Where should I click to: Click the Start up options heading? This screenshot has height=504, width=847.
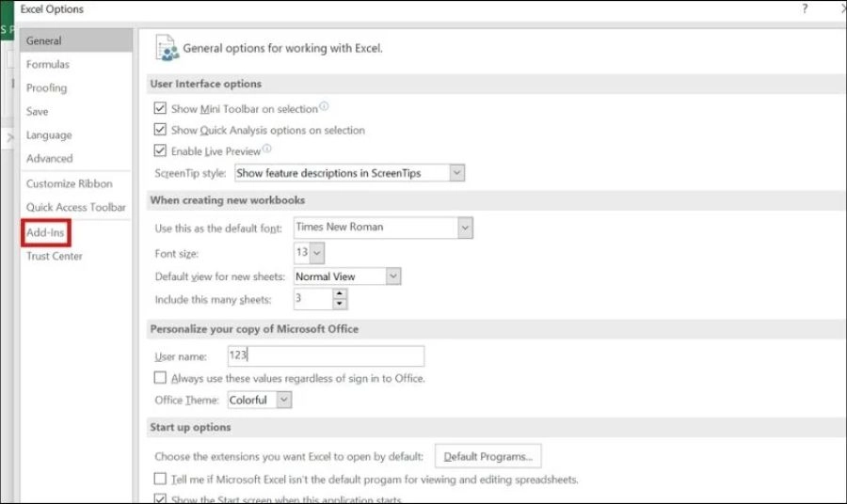[x=190, y=428]
